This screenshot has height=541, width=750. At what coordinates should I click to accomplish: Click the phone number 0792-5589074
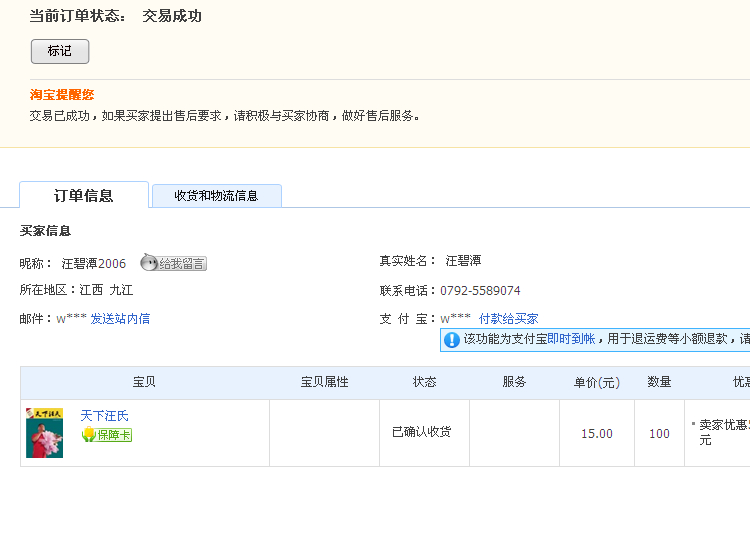coord(480,291)
